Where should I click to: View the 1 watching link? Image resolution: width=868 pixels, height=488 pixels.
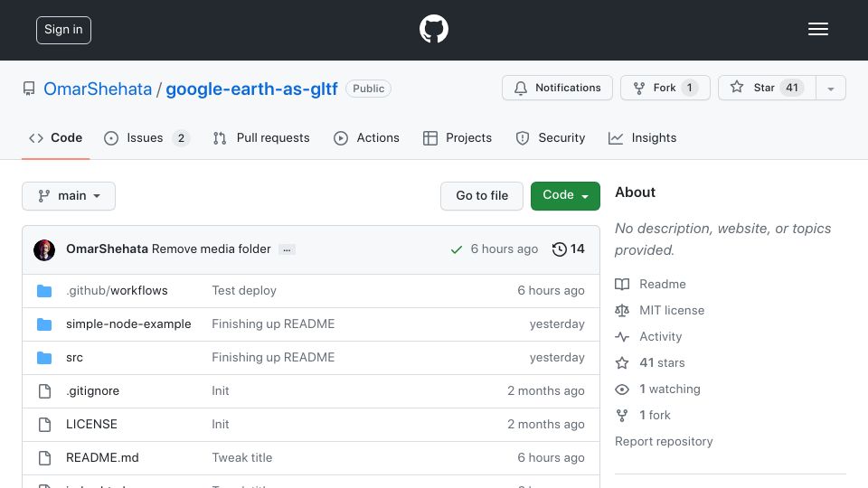[x=657, y=389]
